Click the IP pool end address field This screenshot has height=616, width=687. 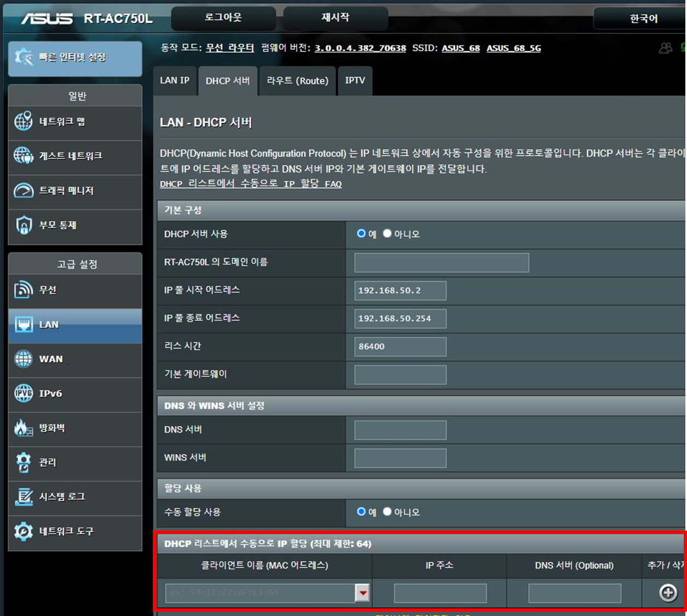point(400,319)
